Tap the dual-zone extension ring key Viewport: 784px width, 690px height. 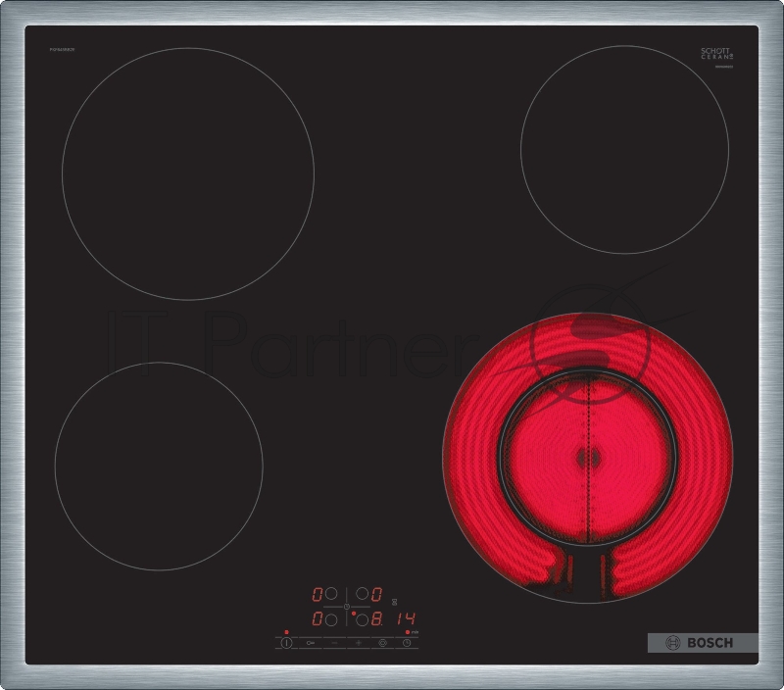[x=382, y=644]
